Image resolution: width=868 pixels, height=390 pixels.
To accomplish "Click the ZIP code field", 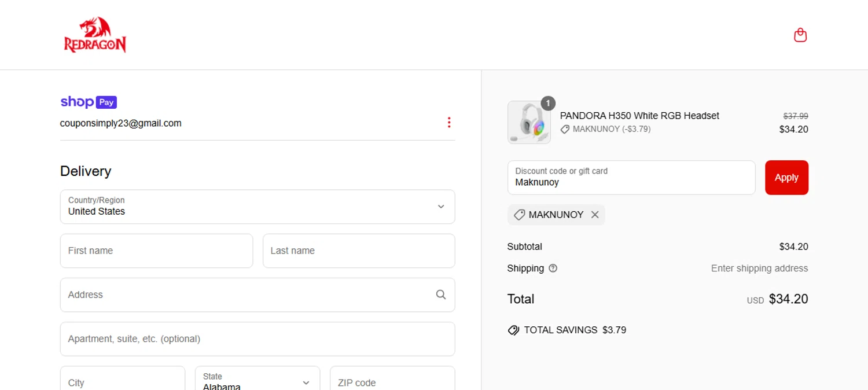I will [392, 382].
